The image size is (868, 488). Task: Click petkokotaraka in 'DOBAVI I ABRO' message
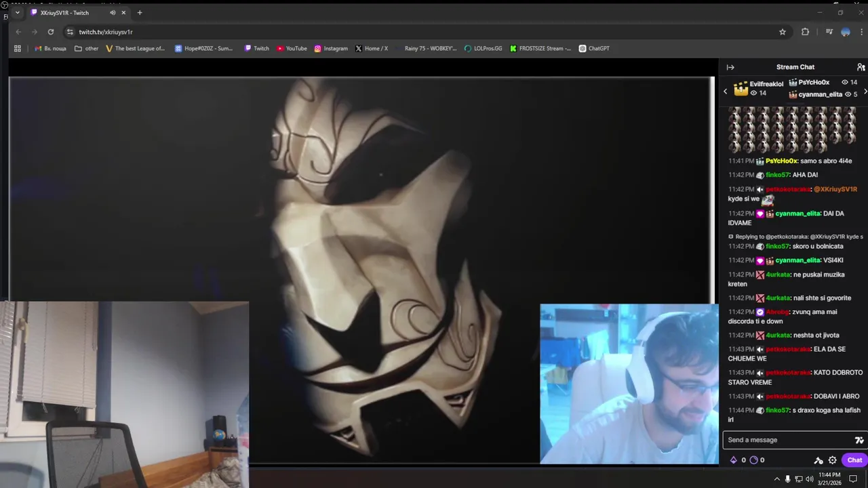788,396
